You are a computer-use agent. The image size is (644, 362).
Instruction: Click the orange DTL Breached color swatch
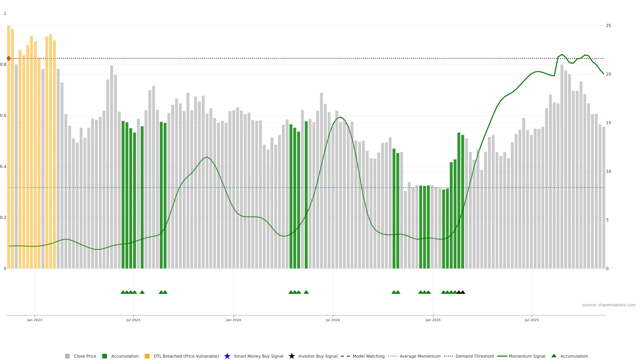(x=147, y=356)
